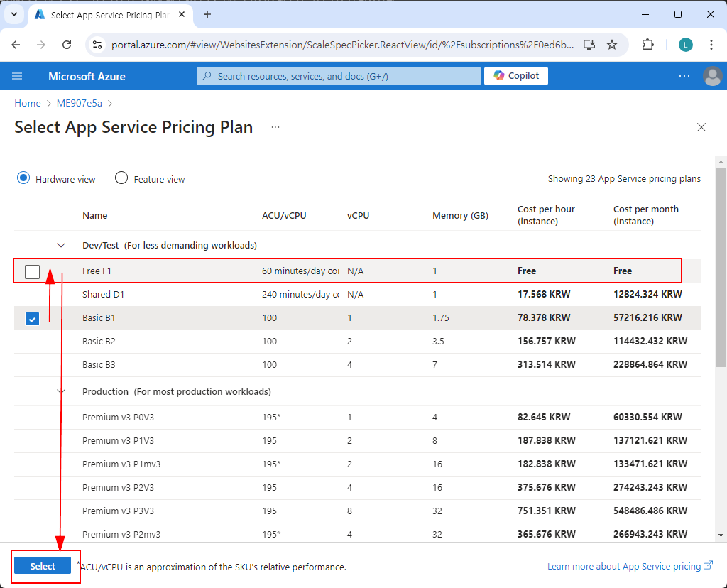Open Learn more about App Service pricing

[630, 566]
